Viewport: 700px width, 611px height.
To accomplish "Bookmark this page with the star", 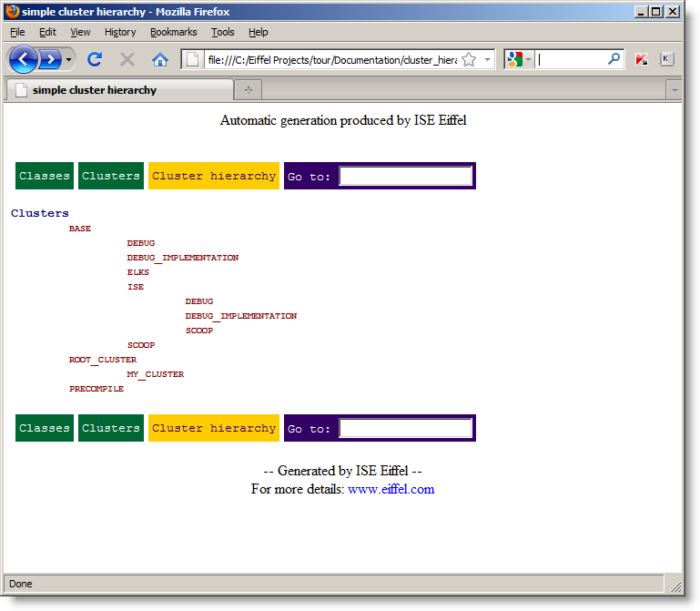I will click(469, 59).
